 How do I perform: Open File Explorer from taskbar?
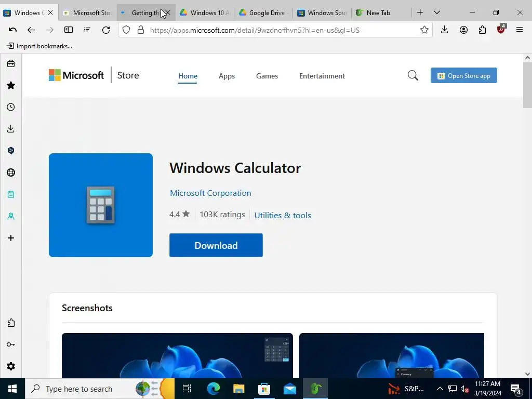(x=239, y=389)
